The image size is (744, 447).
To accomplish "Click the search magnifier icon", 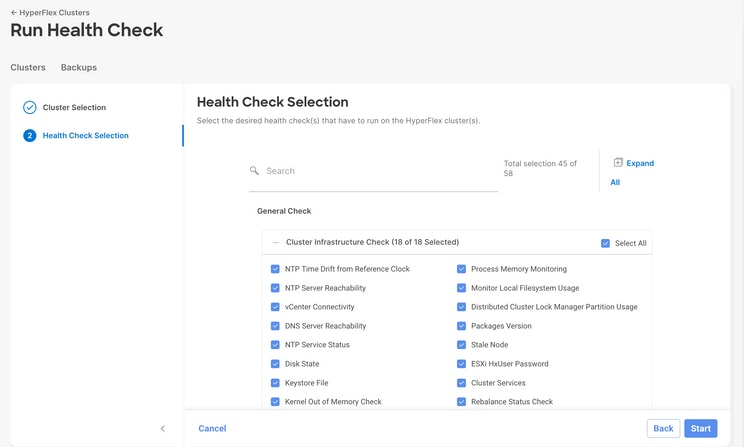I will coord(254,170).
